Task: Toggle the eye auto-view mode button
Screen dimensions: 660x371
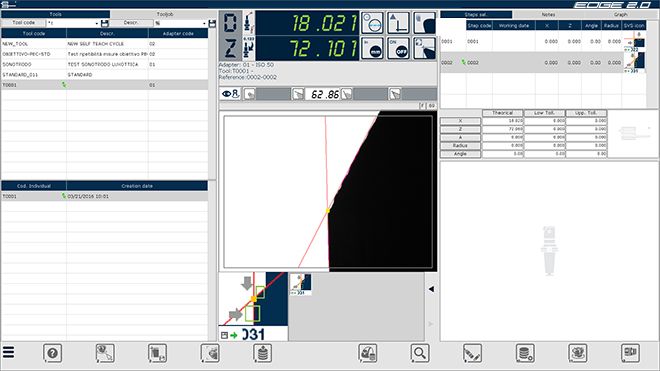Action: click(230, 94)
